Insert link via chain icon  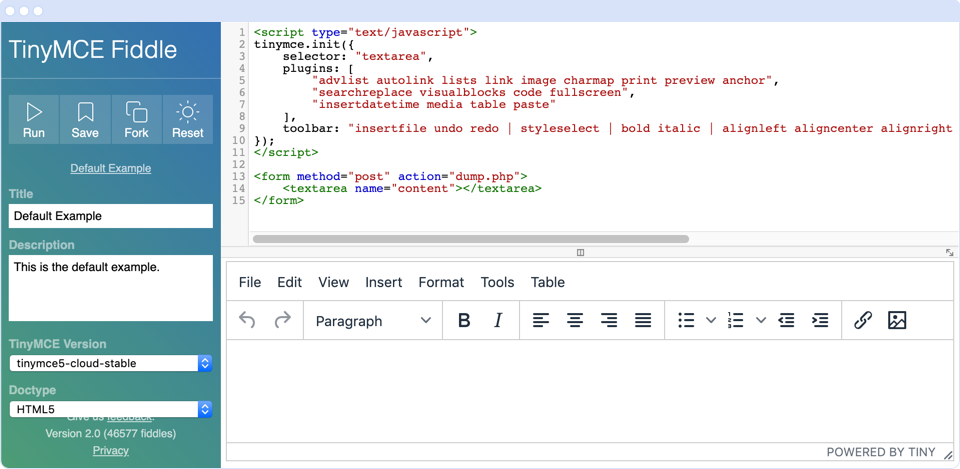coord(863,320)
